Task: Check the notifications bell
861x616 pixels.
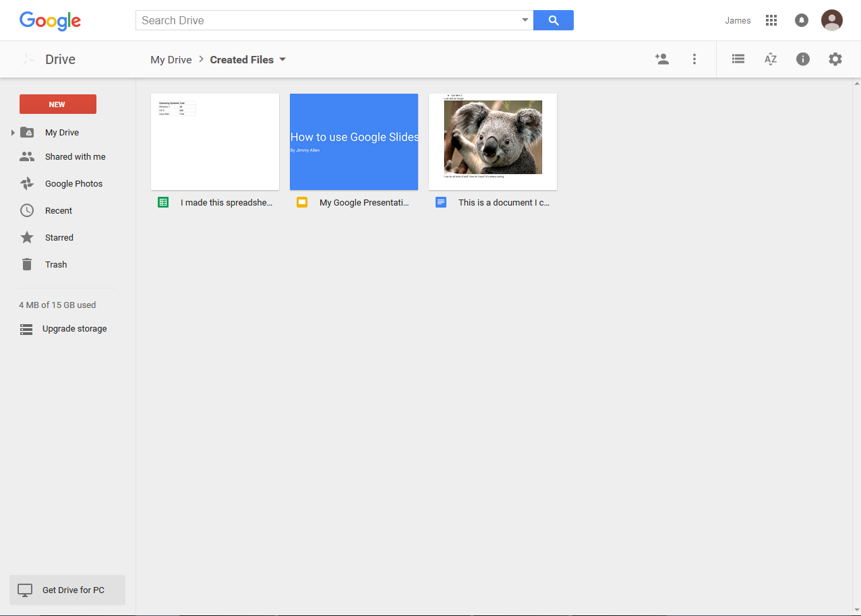Action: coord(802,20)
